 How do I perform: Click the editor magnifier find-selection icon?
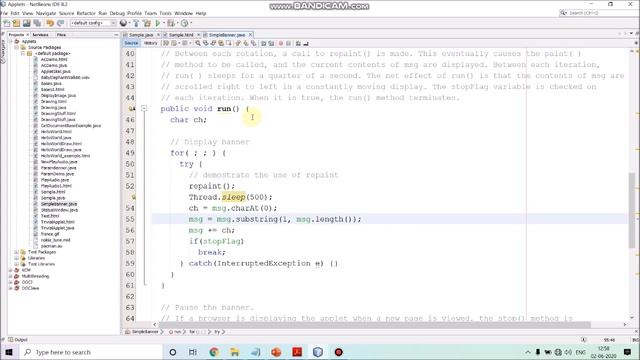point(198,43)
